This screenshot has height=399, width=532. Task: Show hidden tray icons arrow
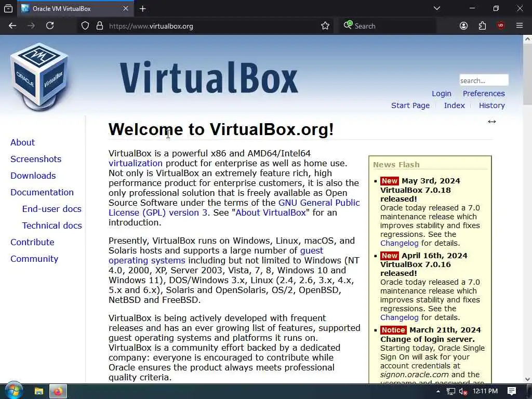click(x=438, y=391)
